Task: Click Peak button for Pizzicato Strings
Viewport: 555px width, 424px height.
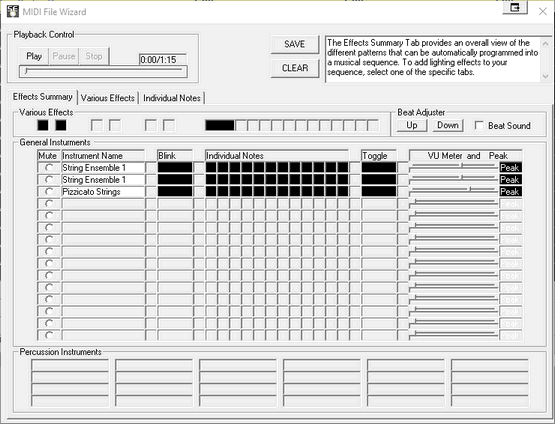Action: [x=510, y=191]
